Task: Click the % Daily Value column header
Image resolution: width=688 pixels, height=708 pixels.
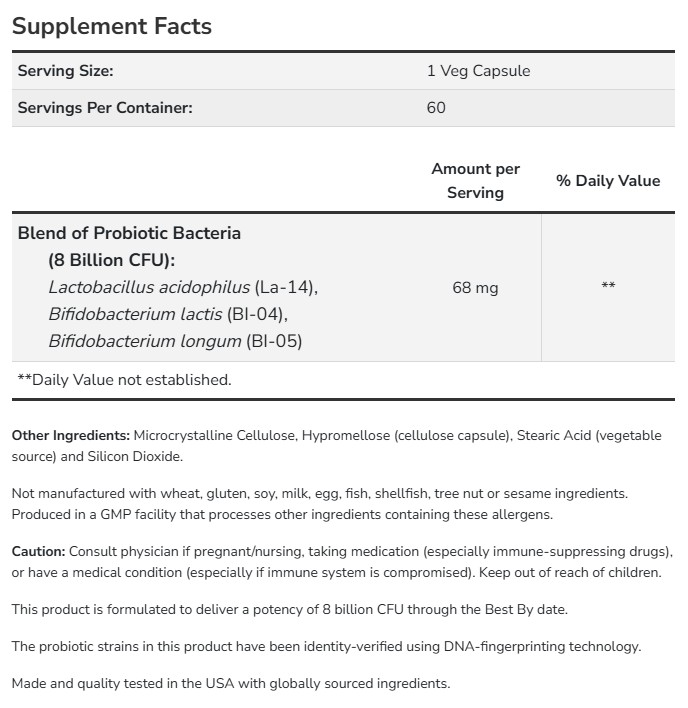Action: tap(608, 181)
